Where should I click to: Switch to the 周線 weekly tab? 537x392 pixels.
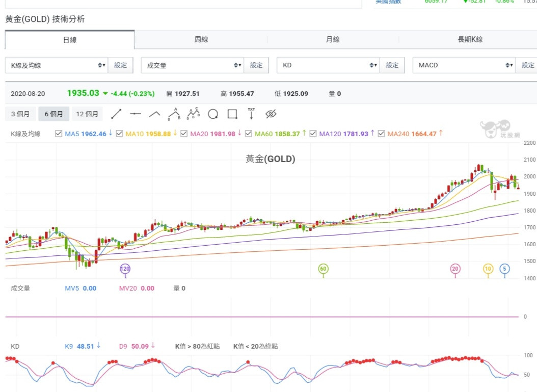pos(201,40)
